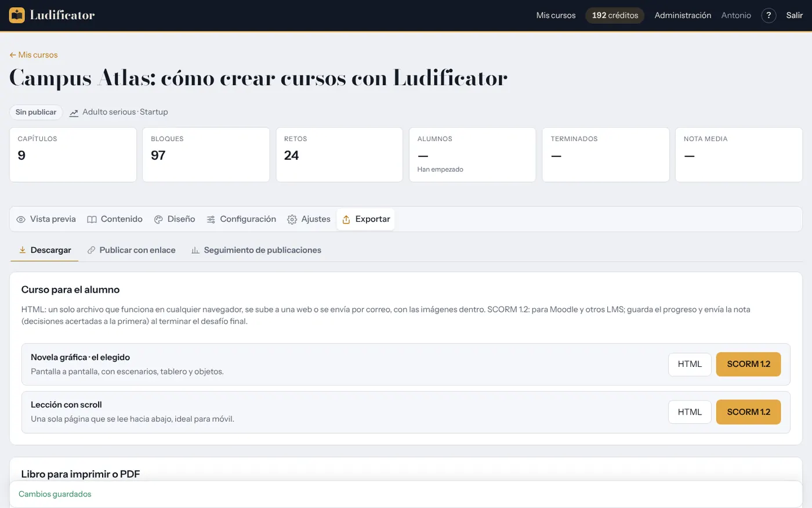Viewport: 812px width, 508px height.
Task: Click the eye icon beside Vista previa
Action: (21, 219)
